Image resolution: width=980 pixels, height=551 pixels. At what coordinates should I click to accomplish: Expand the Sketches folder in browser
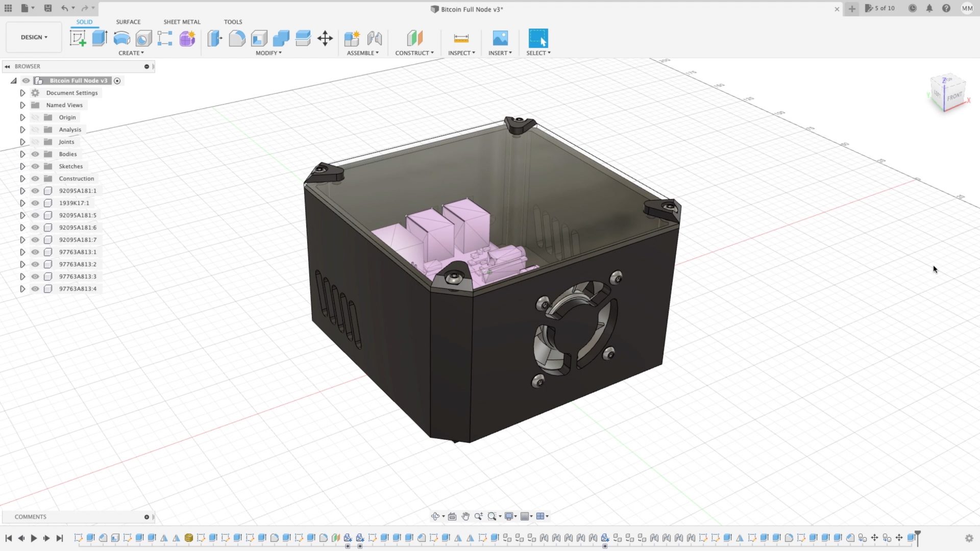22,166
